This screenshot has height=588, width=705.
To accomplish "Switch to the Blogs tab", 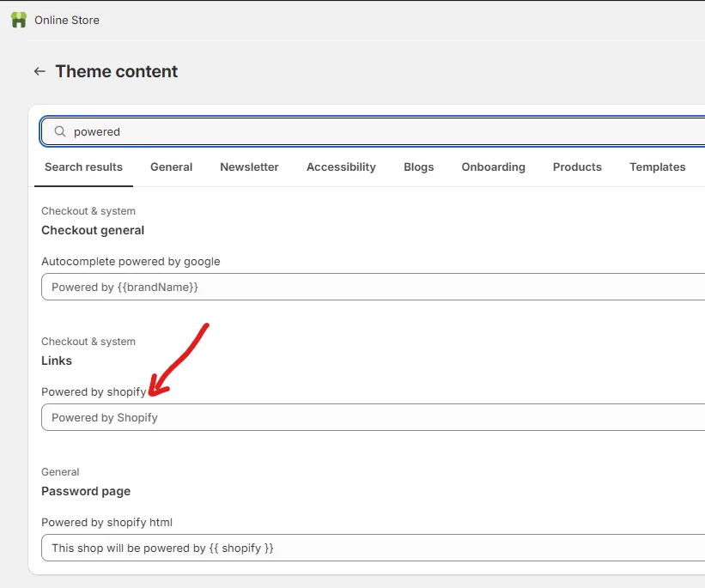I will (x=418, y=167).
